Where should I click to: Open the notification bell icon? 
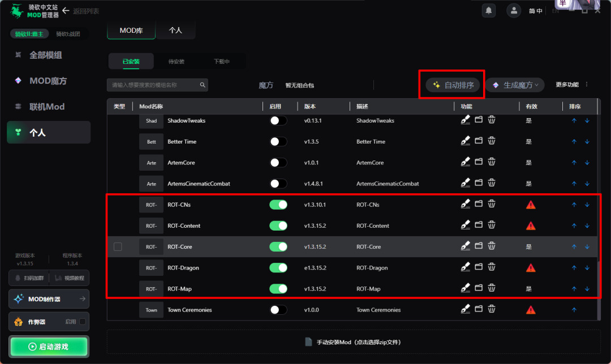tap(488, 10)
